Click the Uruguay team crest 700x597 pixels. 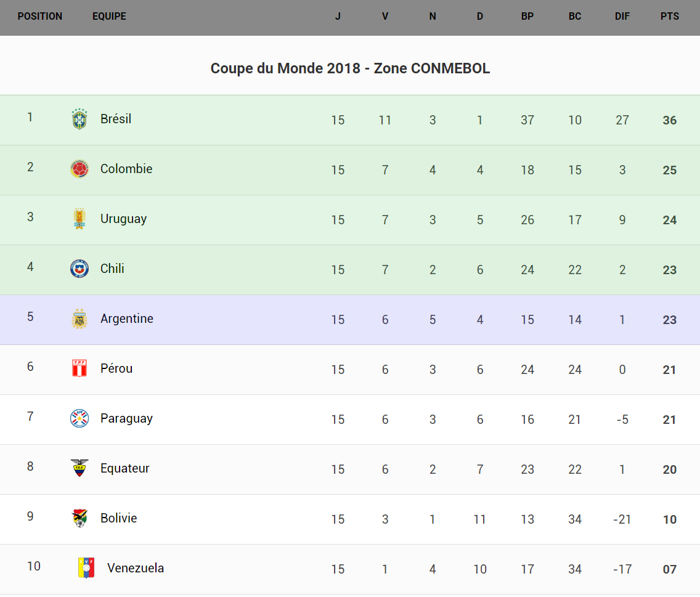(79, 219)
